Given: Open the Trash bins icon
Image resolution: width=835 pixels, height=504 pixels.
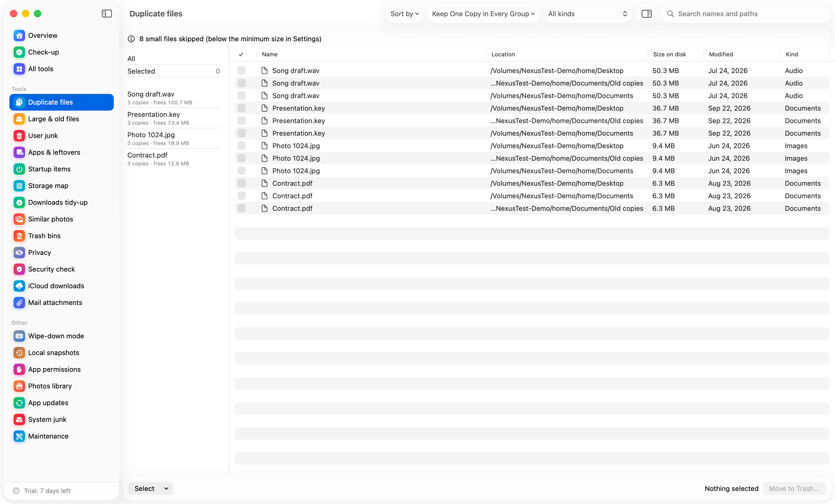Looking at the screenshot, I should pyautogui.click(x=19, y=236).
